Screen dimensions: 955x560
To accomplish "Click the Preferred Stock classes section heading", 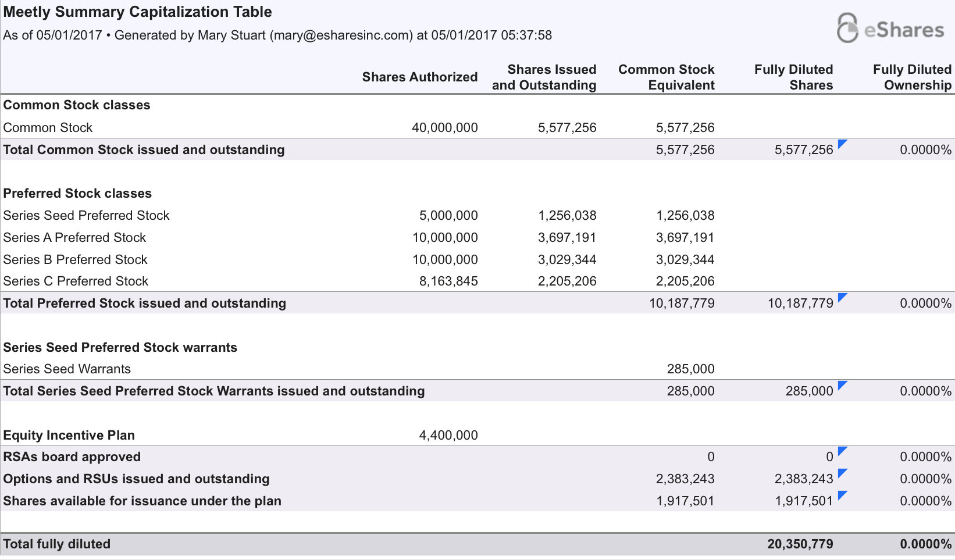I will tap(77, 194).
